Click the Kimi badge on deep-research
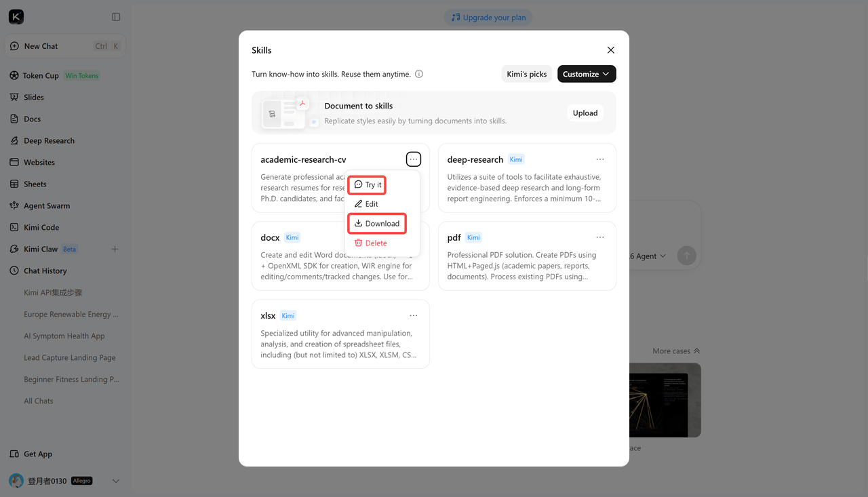This screenshot has height=497, width=868. point(516,159)
